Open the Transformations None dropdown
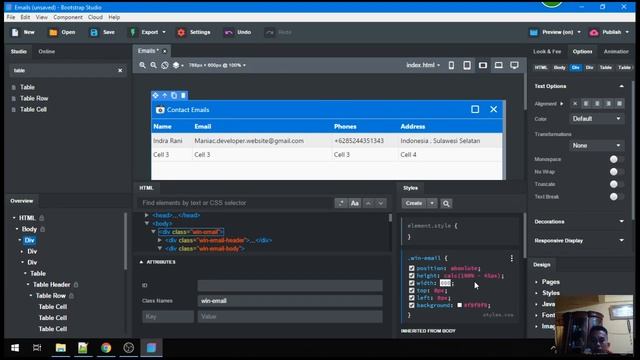The height and width of the screenshot is (360, 640). tap(596, 145)
